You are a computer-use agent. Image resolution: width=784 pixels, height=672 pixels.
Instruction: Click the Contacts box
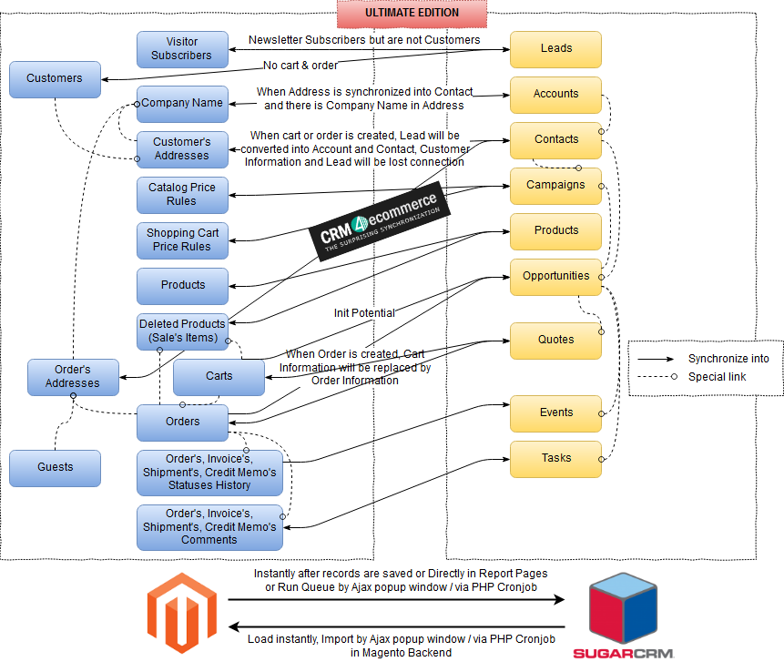[x=555, y=140]
